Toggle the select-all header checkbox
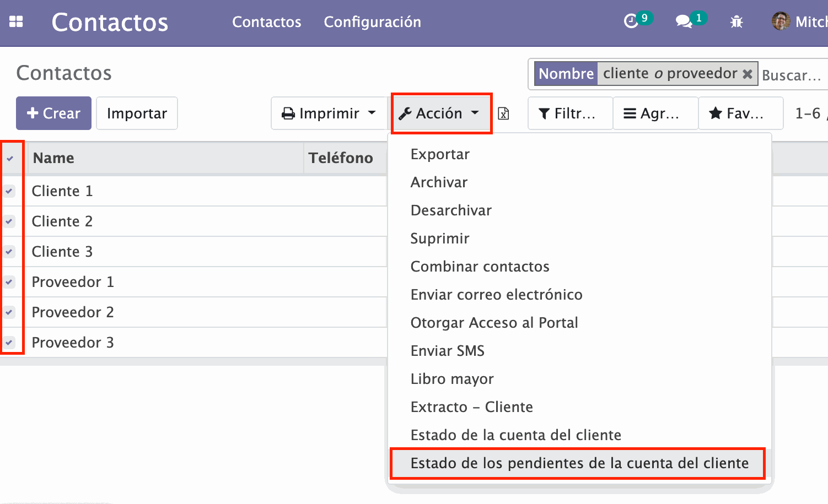The width and height of the screenshot is (828, 504). pyautogui.click(x=10, y=159)
